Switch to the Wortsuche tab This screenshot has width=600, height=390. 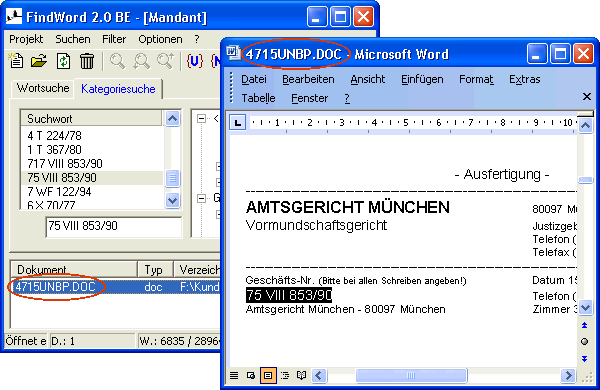coord(43,88)
